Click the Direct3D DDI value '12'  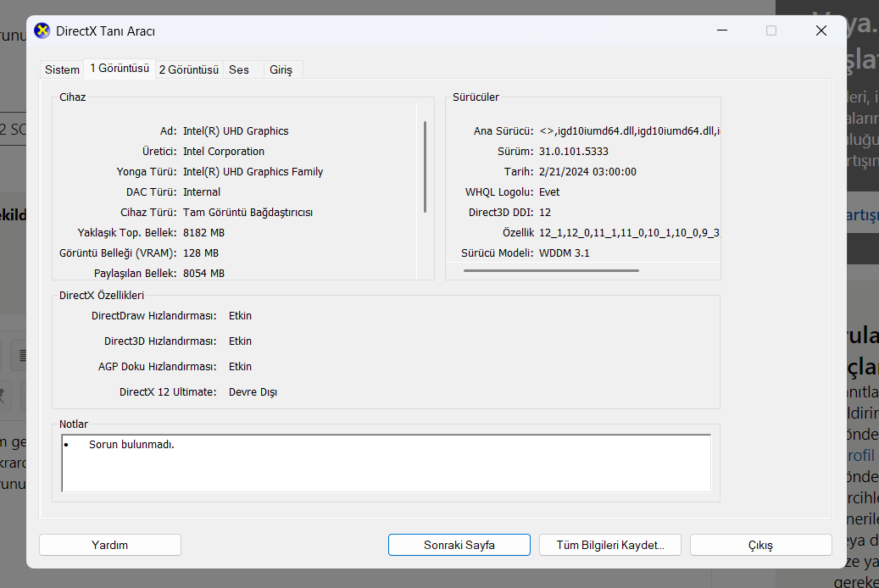[x=545, y=213]
